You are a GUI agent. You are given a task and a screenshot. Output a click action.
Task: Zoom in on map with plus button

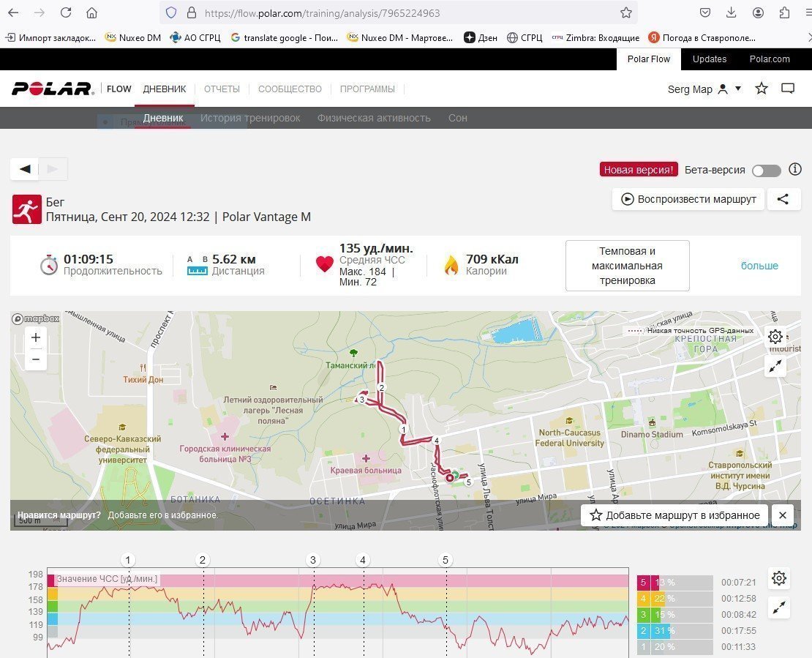click(36, 338)
